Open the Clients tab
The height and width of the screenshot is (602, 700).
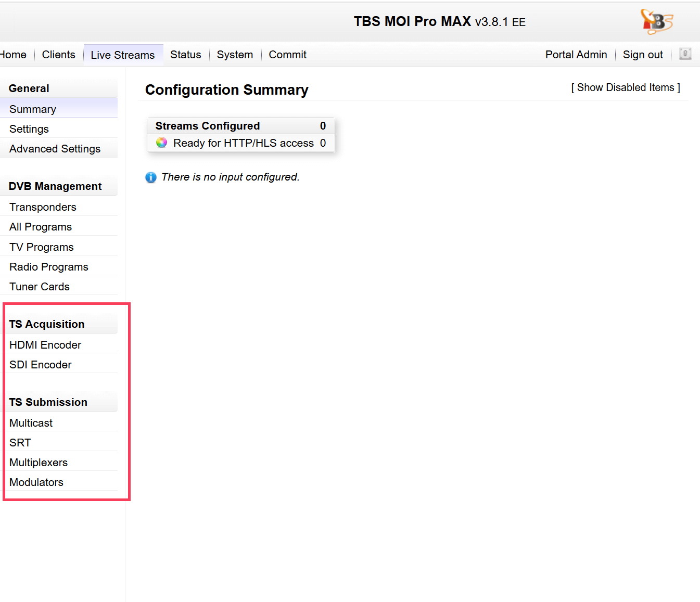coord(58,55)
